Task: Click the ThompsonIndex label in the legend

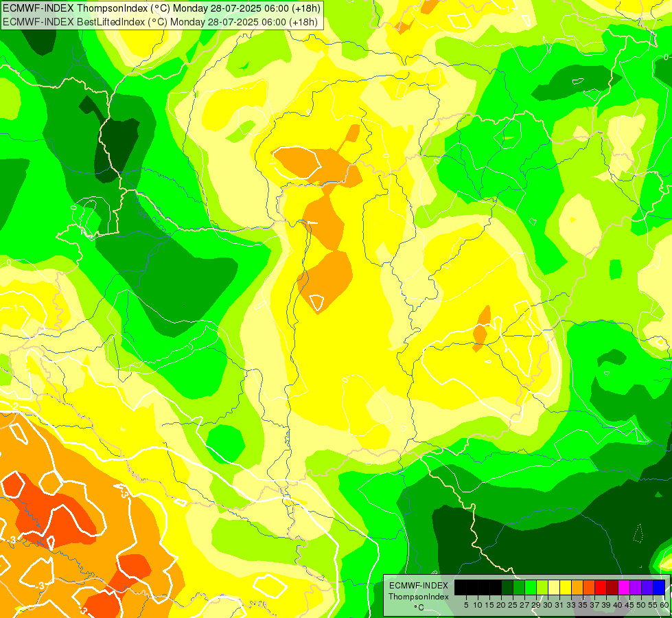Action: (419, 597)
